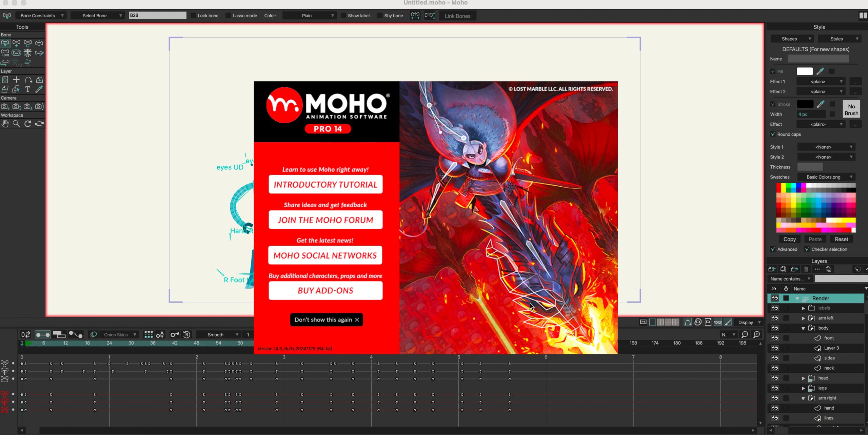Viewport: 868px width, 435px height.
Task: Select the Select Bone tool
Action: (x=5, y=43)
